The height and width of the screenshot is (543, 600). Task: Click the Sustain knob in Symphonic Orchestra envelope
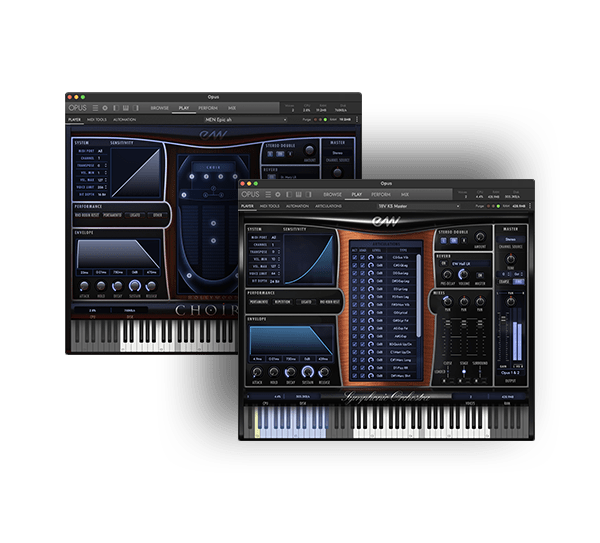pyautogui.click(x=307, y=369)
